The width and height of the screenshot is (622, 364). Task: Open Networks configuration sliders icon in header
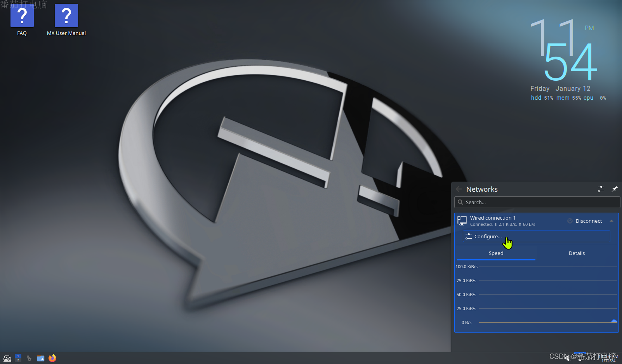[601, 189]
